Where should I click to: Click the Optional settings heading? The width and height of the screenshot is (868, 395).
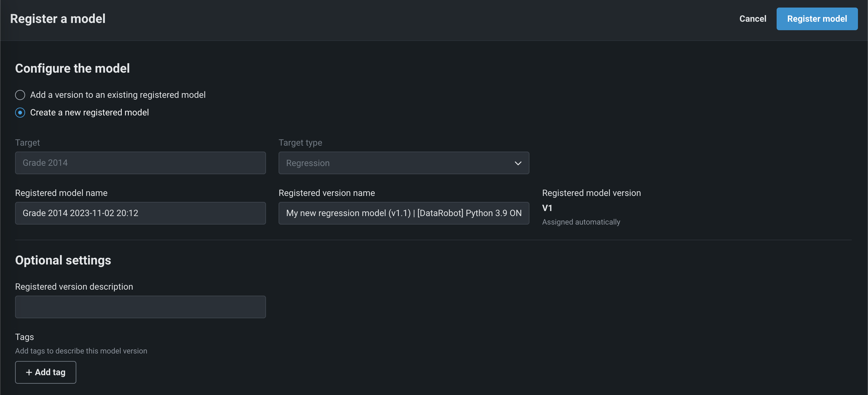click(x=63, y=260)
